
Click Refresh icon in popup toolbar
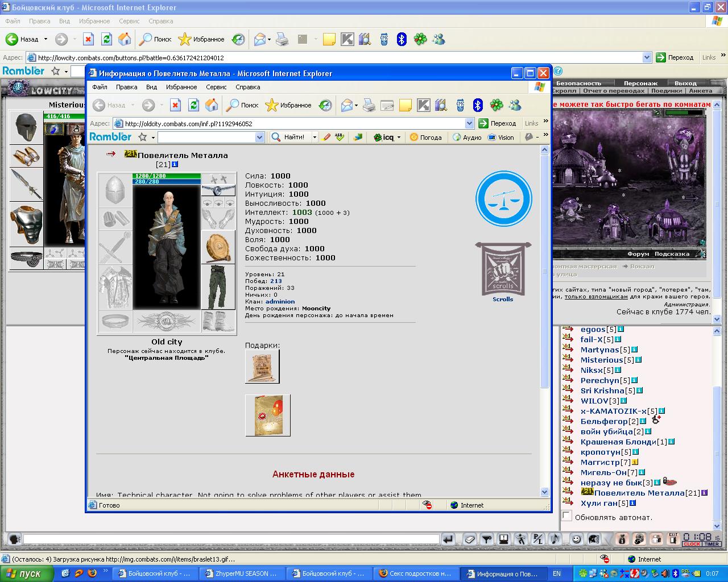pos(193,105)
